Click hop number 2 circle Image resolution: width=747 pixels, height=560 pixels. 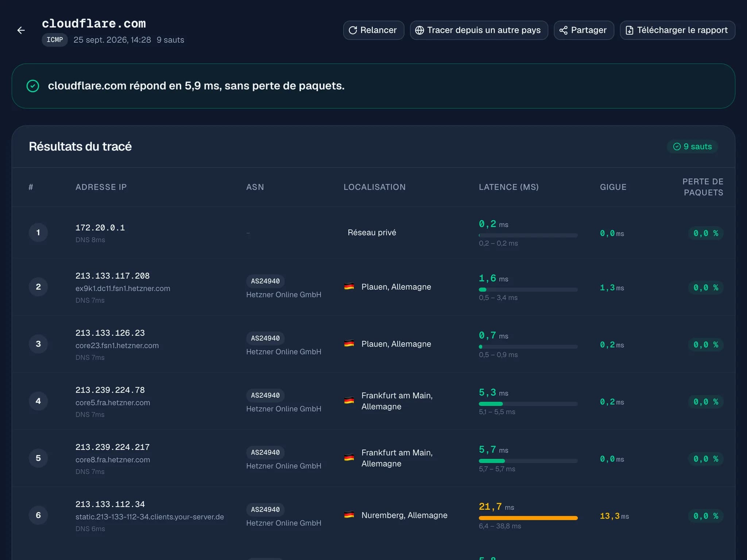click(x=38, y=287)
